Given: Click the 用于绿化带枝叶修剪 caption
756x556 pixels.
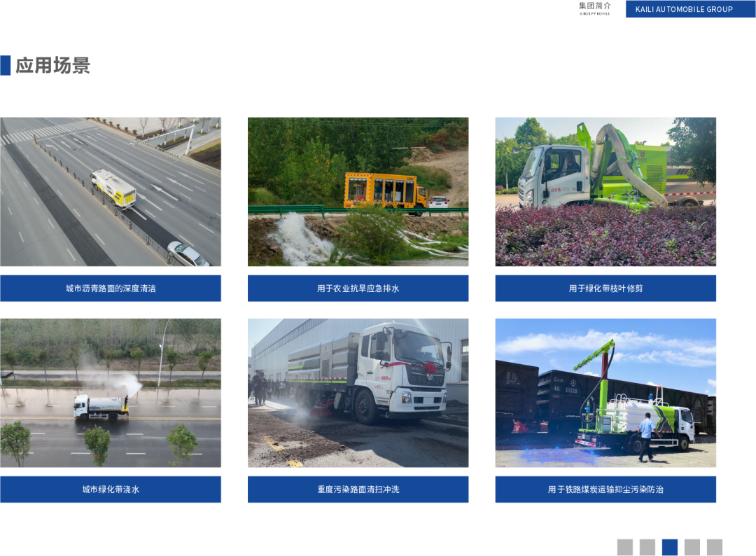Looking at the screenshot, I should click(x=605, y=289).
